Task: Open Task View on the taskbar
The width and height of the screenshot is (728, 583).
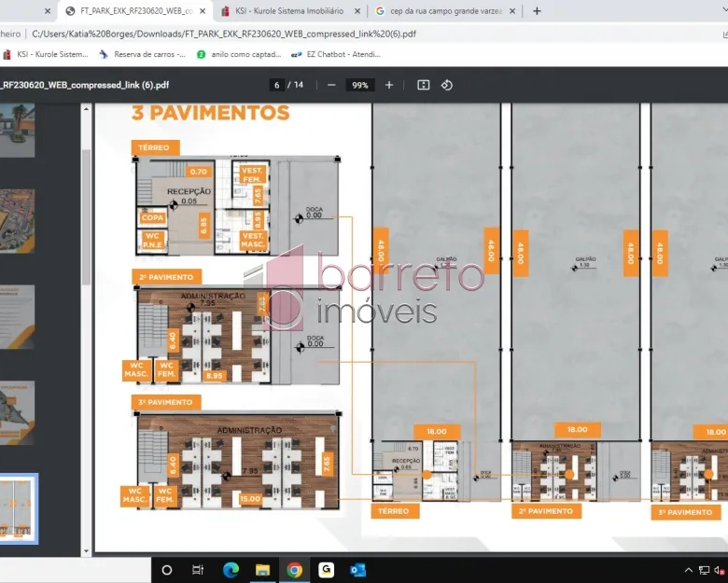Action: pyautogui.click(x=198, y=570)
